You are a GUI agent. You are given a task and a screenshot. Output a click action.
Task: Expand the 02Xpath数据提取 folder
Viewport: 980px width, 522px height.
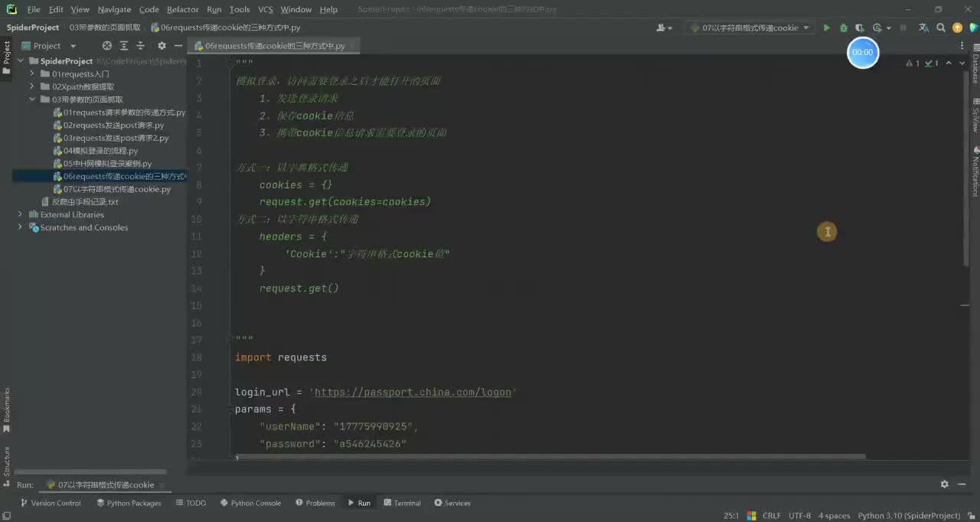click(x=32, y=86)
